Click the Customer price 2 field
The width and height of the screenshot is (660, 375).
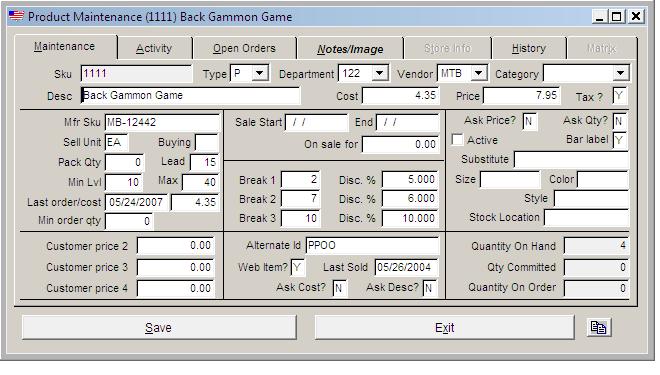[x=176, y=246]
